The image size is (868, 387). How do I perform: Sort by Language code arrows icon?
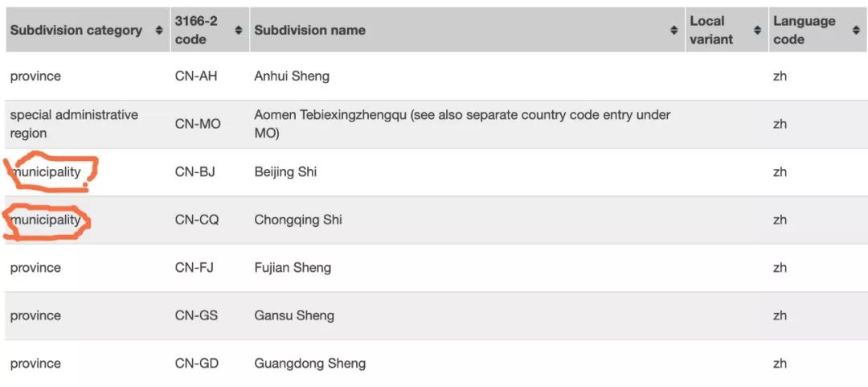857,30
